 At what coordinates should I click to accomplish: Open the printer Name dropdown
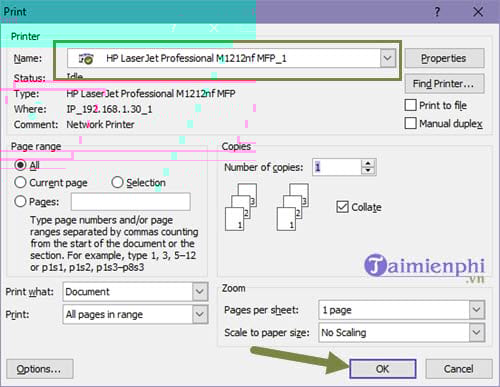coord(387,58)
